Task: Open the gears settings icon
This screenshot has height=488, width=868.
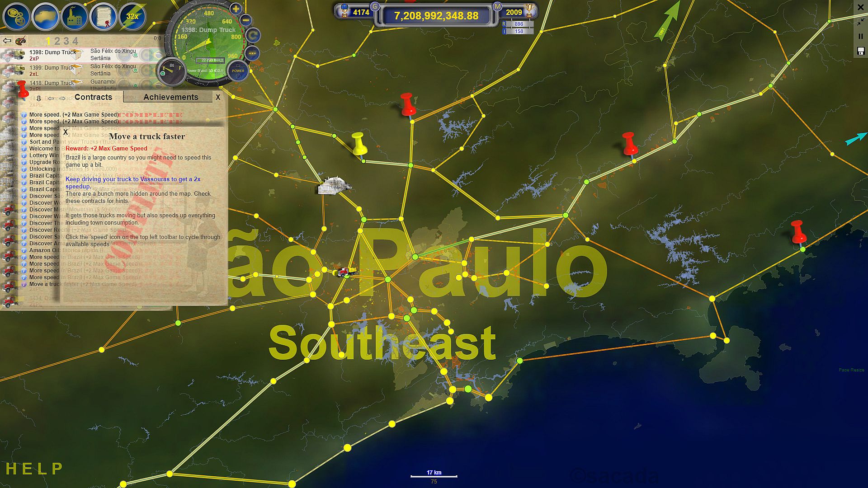Action: (x=16, y=16)
